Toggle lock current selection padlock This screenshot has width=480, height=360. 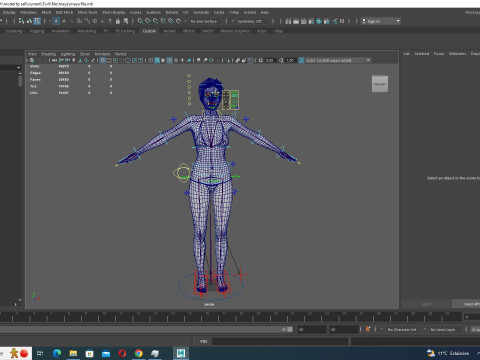(x=118, y=21)
